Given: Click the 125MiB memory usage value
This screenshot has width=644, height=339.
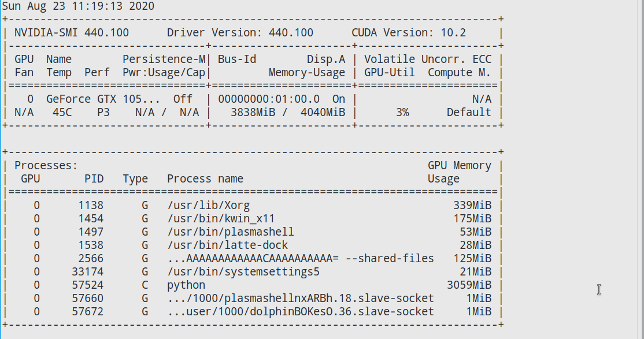Looking at the screenshot, I should coord(472,259).
